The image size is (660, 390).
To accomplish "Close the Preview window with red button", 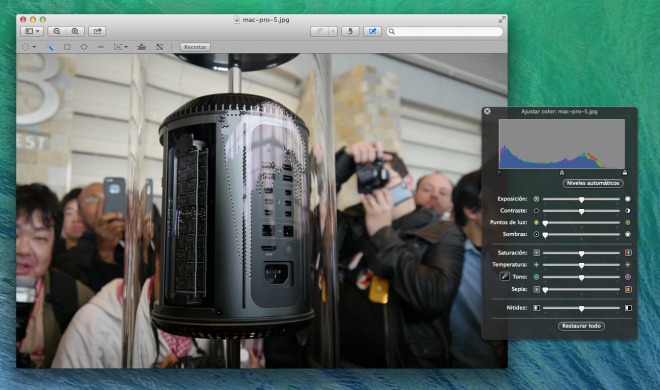I will 23,19.
